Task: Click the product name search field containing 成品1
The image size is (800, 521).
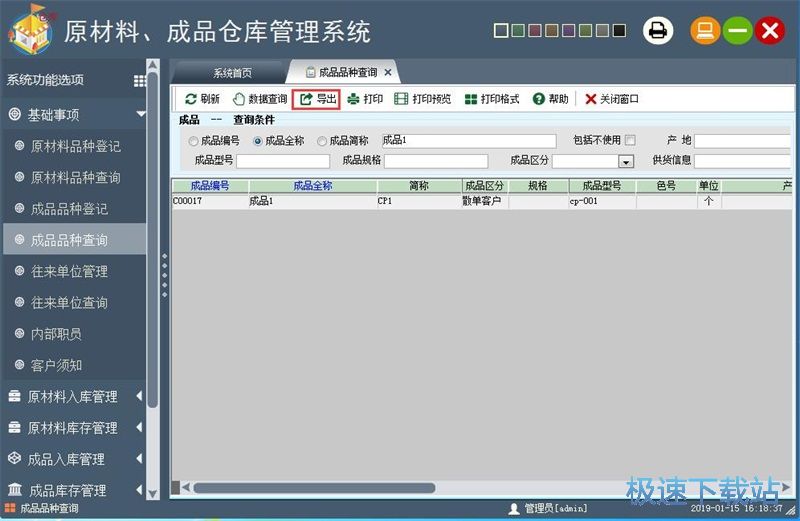Action: click(469, 141)
